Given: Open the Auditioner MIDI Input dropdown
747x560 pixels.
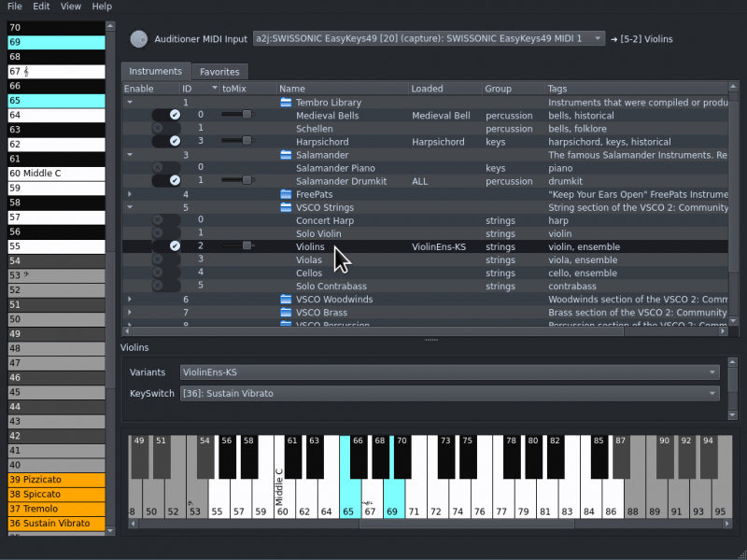Looking at the screenshot, I should (x=429, y=39).
